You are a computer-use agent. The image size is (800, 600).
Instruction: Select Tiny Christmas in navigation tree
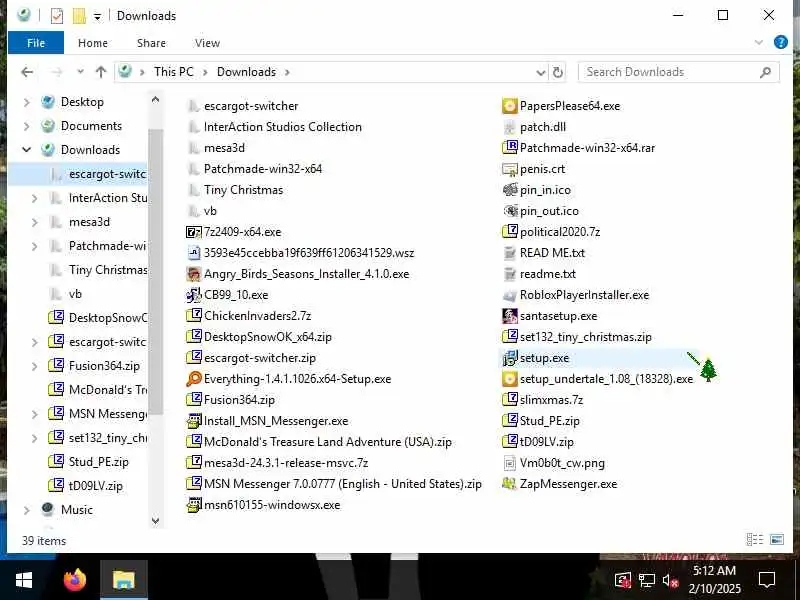tap(108, 270)
